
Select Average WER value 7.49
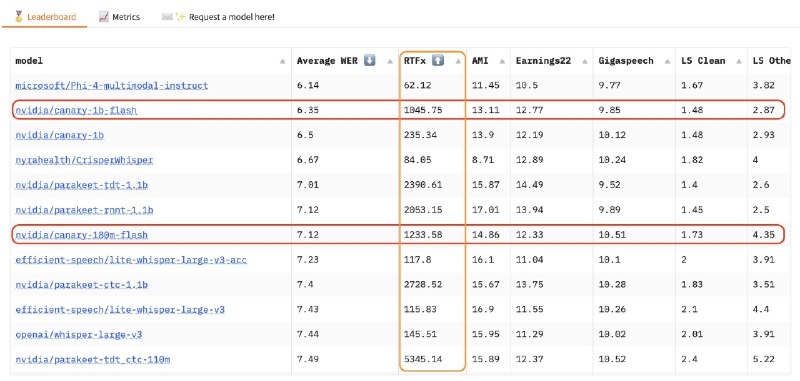pyautogui.click(x=308, y=360)
